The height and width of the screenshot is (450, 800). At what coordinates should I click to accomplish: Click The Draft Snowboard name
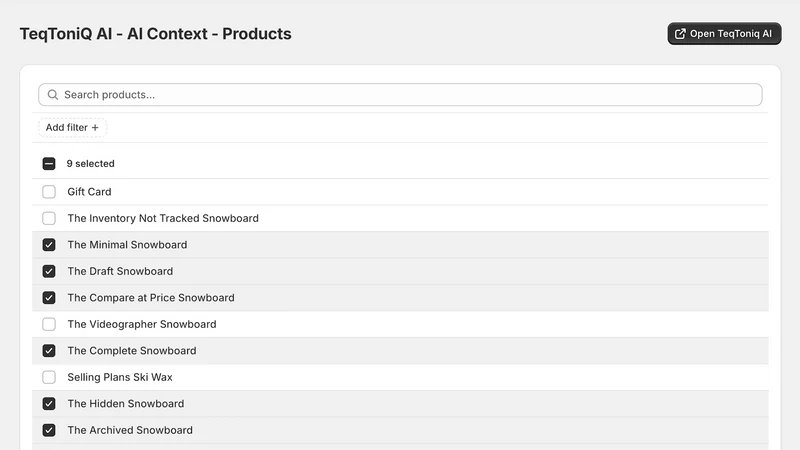(x=120, y=271)
